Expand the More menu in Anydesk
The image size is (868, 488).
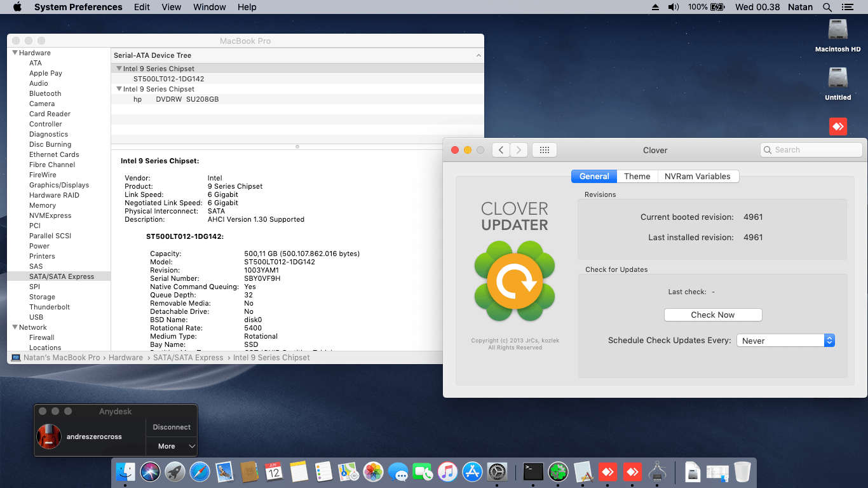pyautogui.click(x=172, y=446)
